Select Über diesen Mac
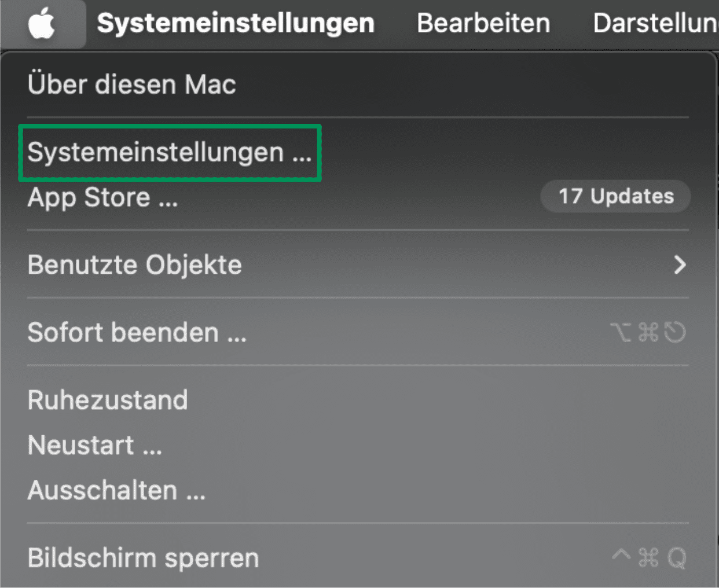 click(x=131, y=84)
